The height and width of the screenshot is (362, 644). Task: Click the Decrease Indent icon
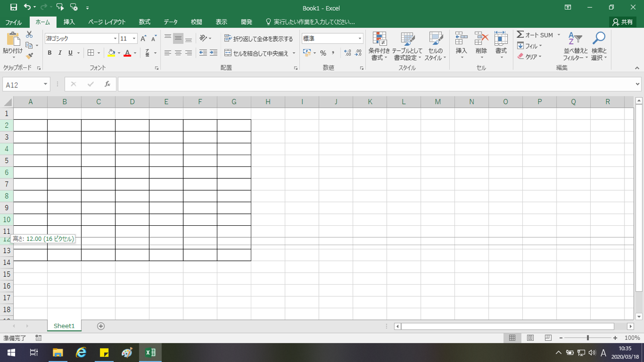203,53
